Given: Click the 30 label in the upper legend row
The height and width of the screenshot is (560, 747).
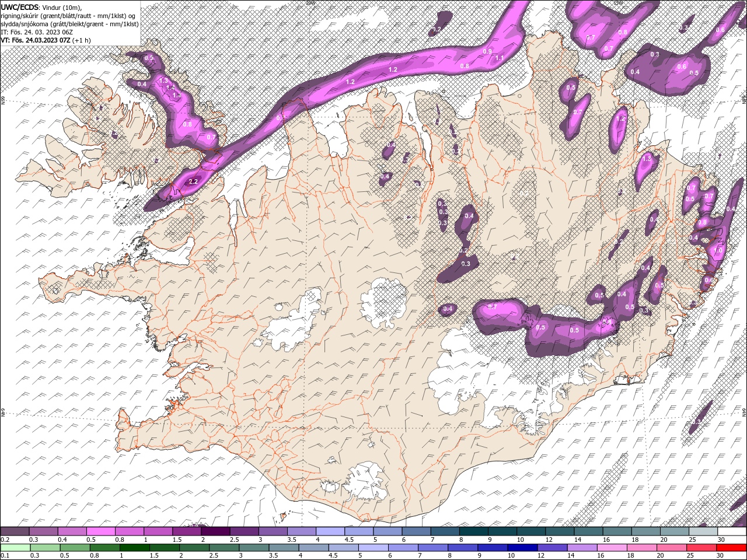Looking at the screenshot, I should [721, 540].
